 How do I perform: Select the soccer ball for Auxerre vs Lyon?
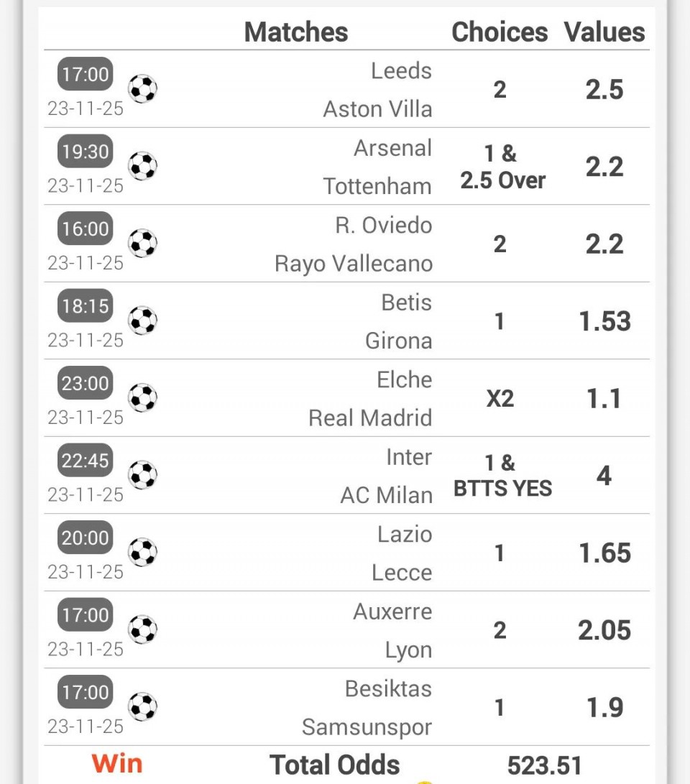coord(142,629)
